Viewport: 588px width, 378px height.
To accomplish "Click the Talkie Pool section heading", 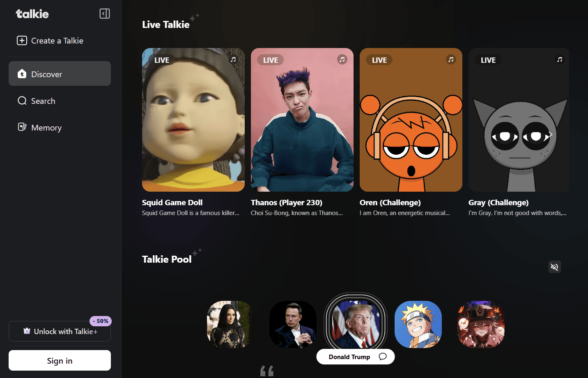I will [167, 259].
